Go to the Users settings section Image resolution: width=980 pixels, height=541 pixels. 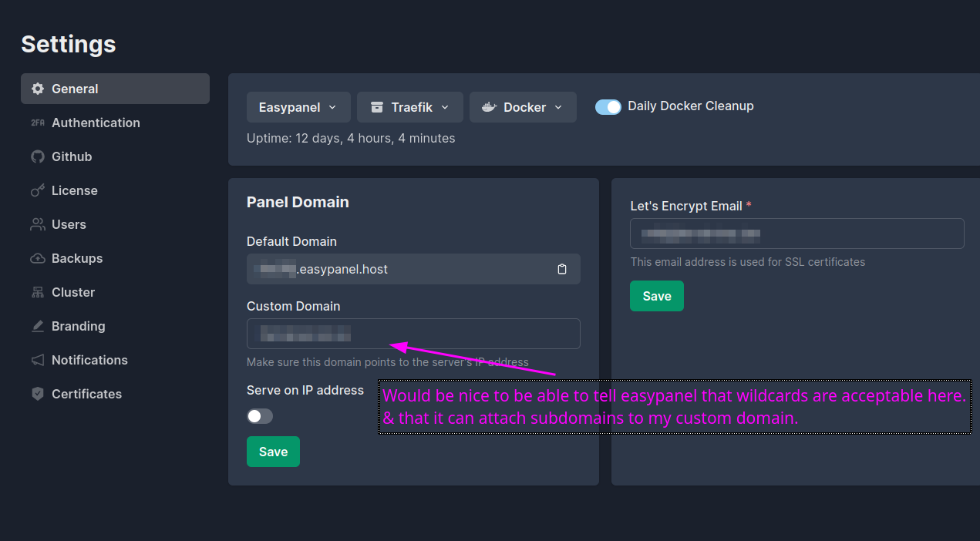point(69,224)
